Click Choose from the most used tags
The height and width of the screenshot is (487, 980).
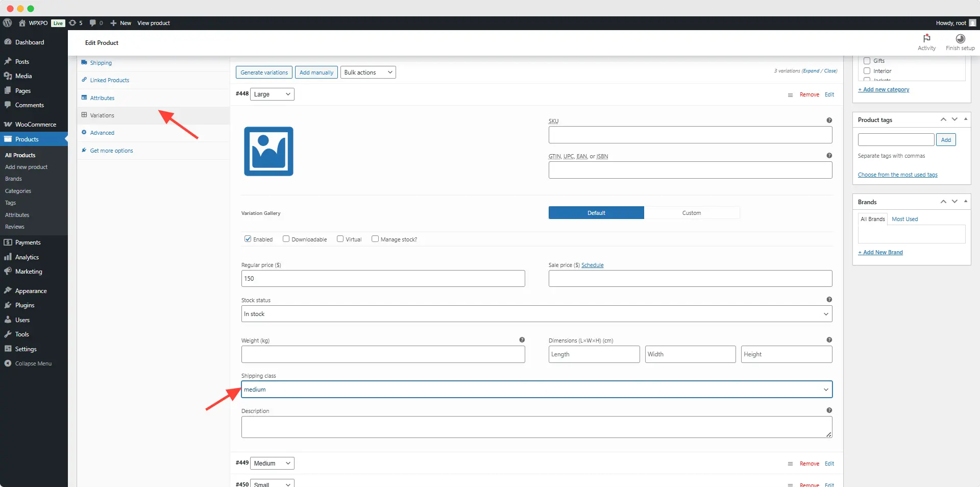(x=897, y=175)
